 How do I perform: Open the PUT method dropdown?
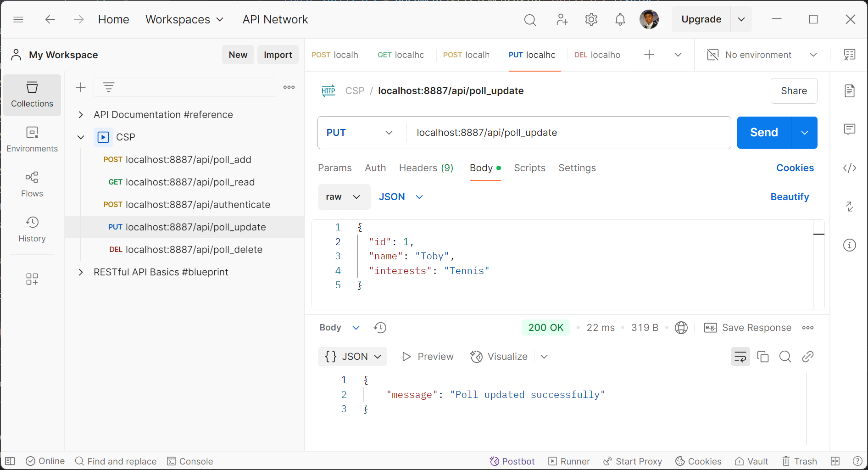point(360,133)
